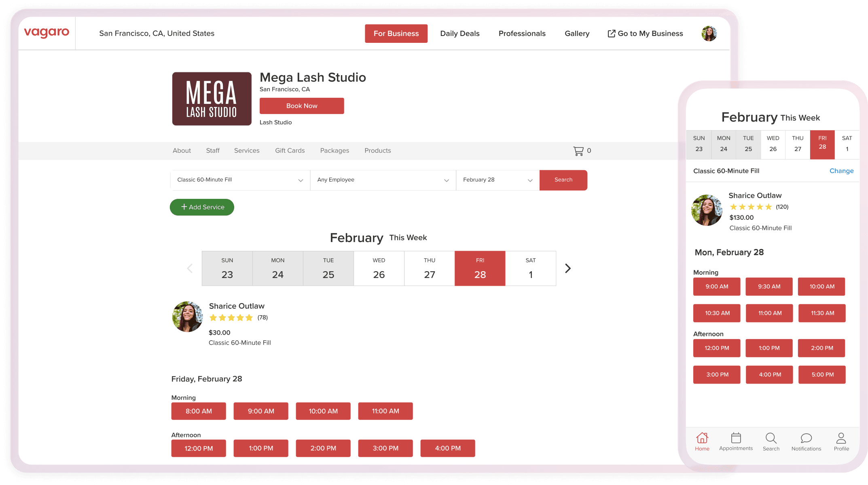Viewport: 868px width, 485px height.
Task: Click the green Add Service button
Action: [202, 207]
